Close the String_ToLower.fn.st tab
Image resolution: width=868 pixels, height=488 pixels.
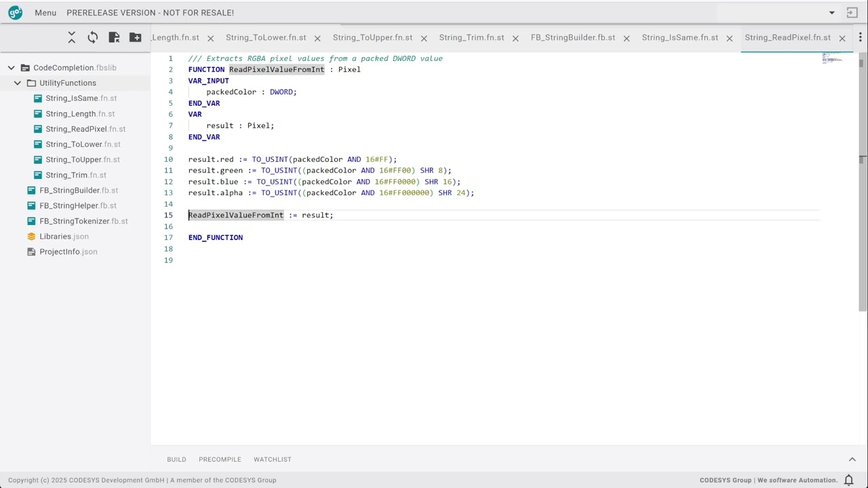click(317, 39)
